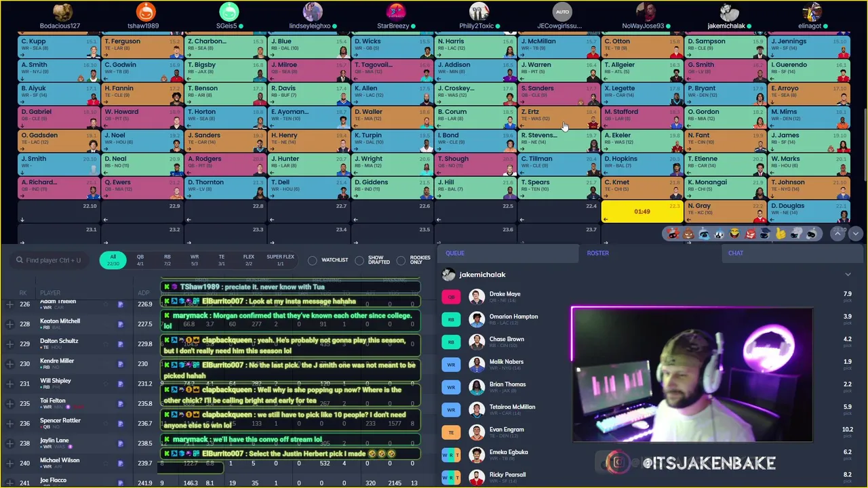The height and width of the screenshot is (488, 868).
Task: Send the graduation cap emoji reaction
Action: [766, 234]
